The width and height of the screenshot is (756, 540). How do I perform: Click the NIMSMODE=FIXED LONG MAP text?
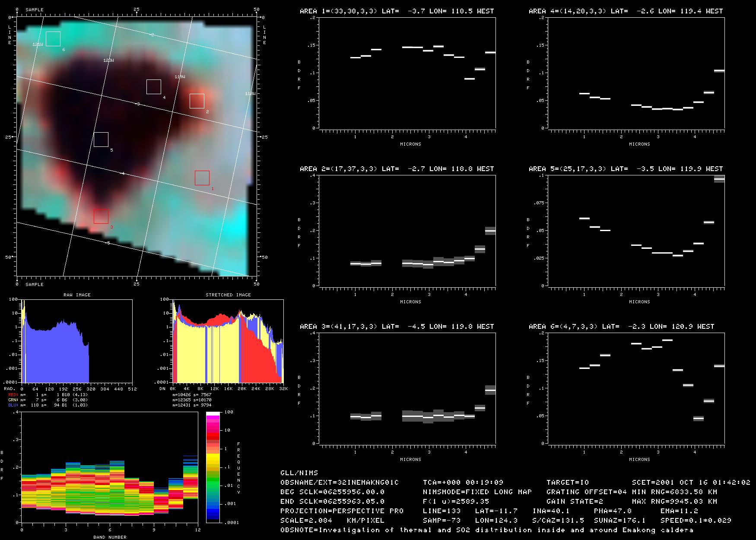[477, 492]
